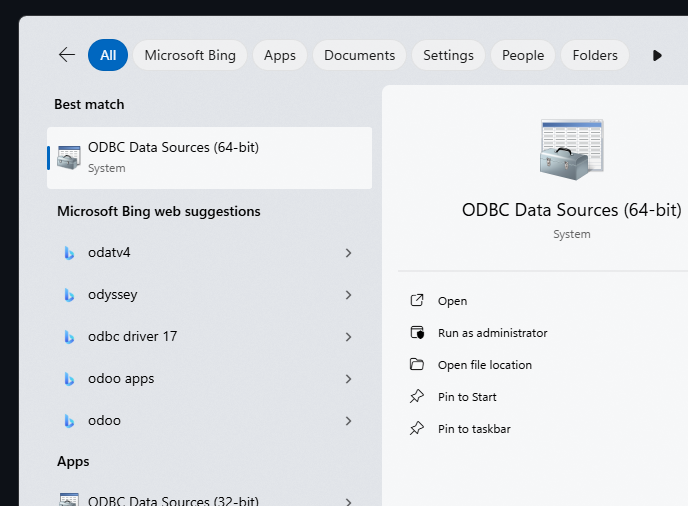Expand the odatv4 suggestion chevron
This screenshot has height=506, width=688.
coord(348,253)
